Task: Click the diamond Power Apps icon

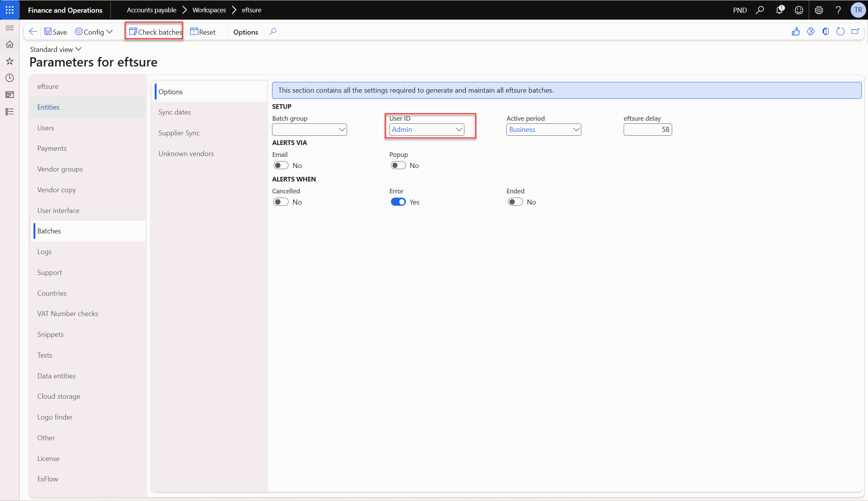Action: (811, 32)
